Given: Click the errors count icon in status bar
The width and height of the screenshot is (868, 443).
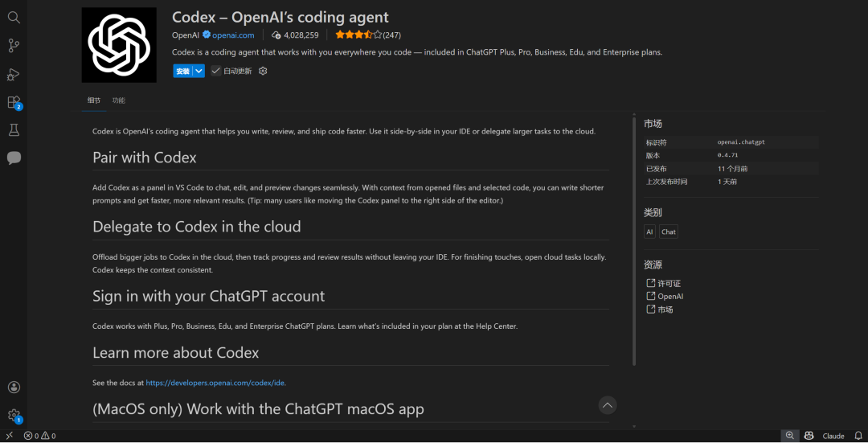Looking at the screenshot, I should (x=27, y=436).
